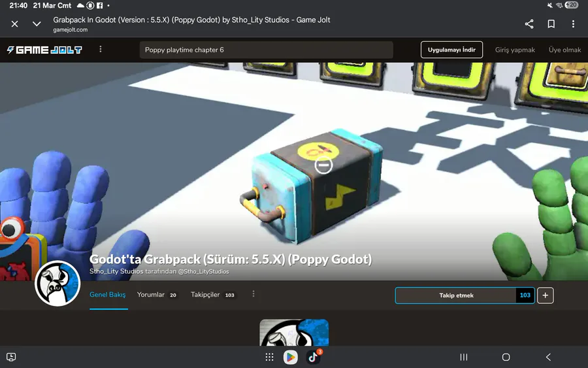The image size is (588, 368).
Task: Tap the battery status indicator
Action: pyautogui.click(x=572, y=5)
